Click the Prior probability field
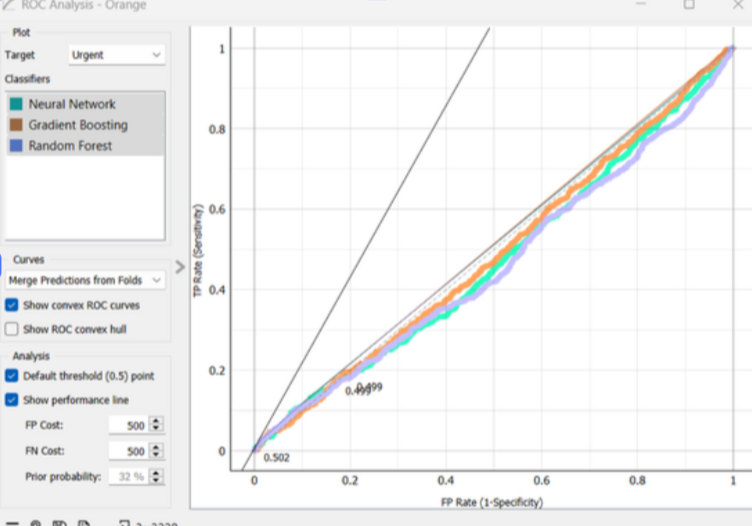The image size is (752, 526). pyautogui.click(x=129, y=477)
